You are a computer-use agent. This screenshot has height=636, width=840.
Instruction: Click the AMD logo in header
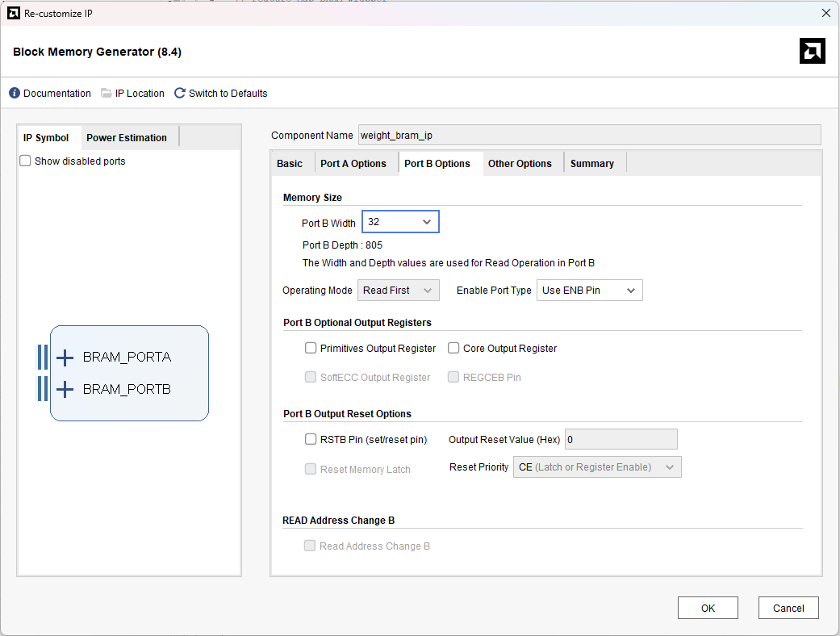click(812, 51)
